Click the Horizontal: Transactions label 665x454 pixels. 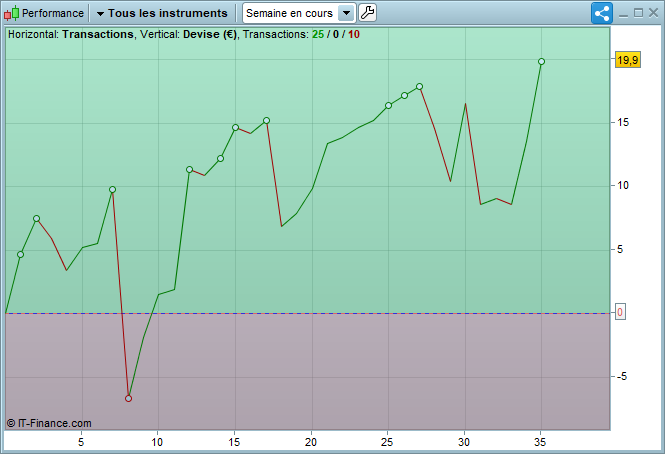point(71,34)
